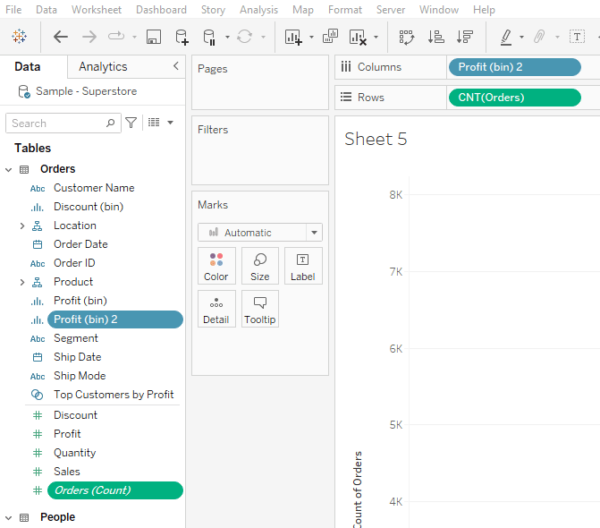Switch to the Analytics tab
This screenshot has width=600, height=528.
tap(103, 67)
